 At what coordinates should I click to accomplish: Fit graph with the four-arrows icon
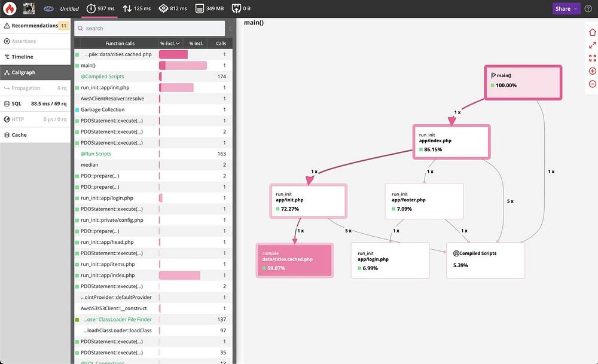pos(592,58)
